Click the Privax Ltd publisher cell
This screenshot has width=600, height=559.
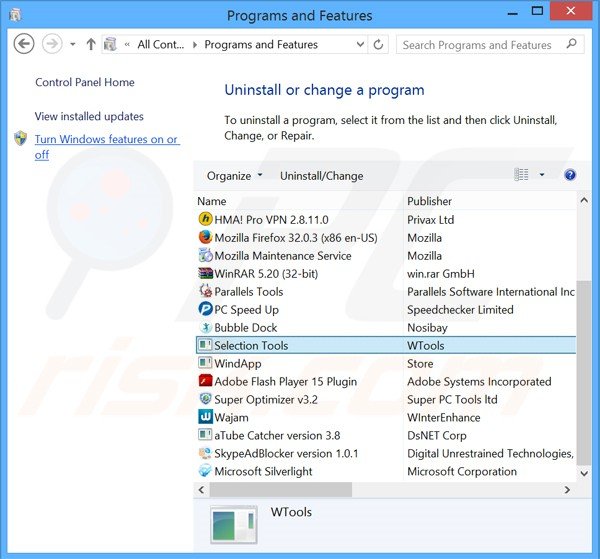pos(430,220)
